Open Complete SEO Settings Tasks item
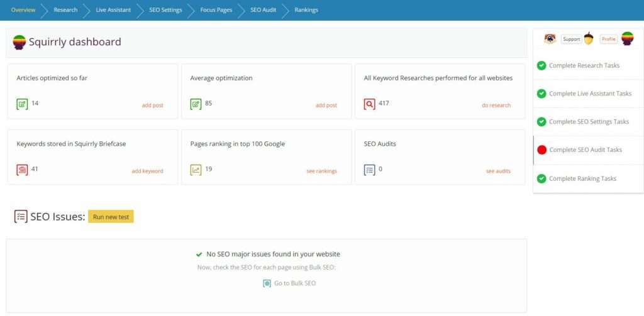644x316 pixels. click(588, 122)
